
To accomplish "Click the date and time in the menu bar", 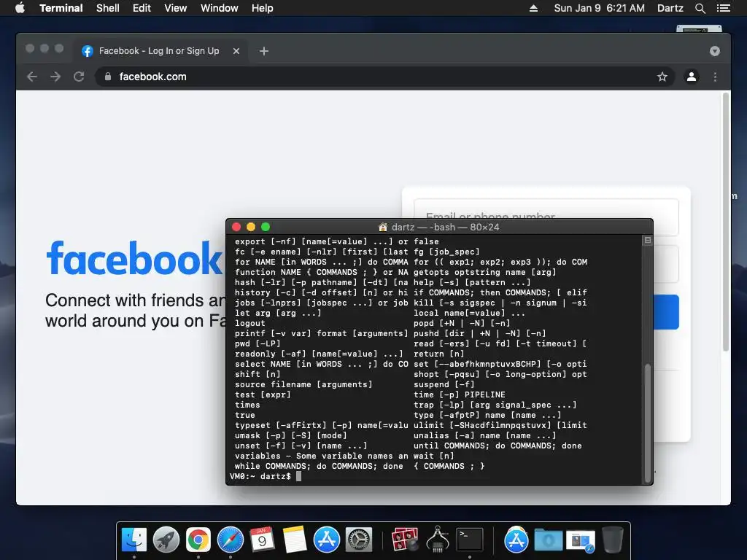I will (x=600, y=8).
